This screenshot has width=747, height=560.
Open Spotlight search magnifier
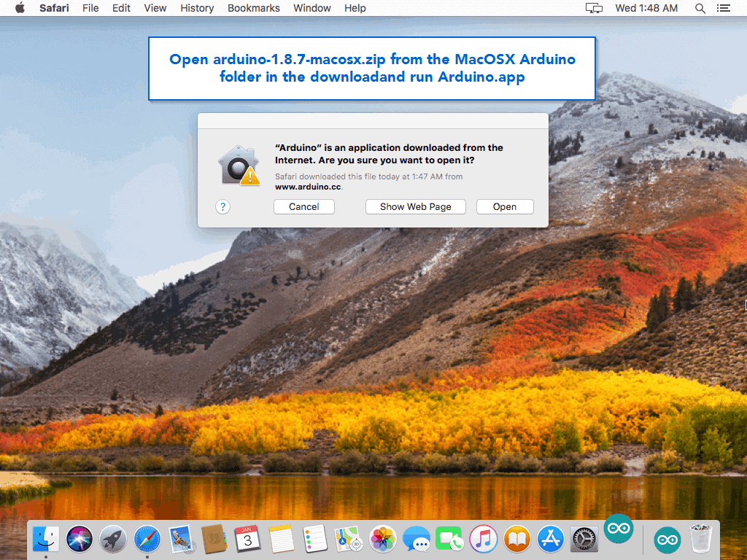[700, 8]
